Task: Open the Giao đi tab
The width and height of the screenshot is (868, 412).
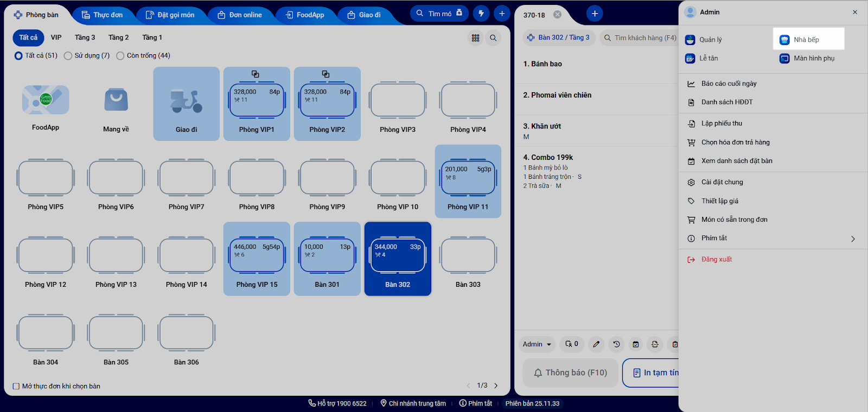Action: [x=364, y=15]
